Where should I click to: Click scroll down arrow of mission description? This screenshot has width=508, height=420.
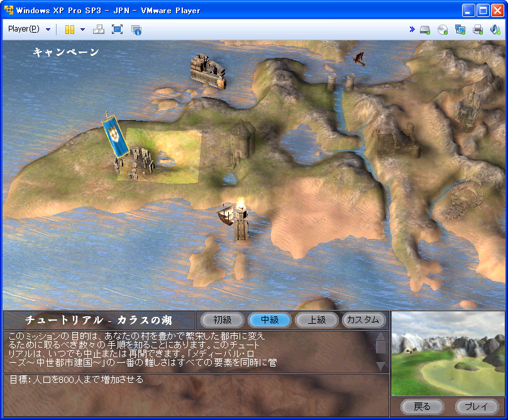(x=380, y=366)
